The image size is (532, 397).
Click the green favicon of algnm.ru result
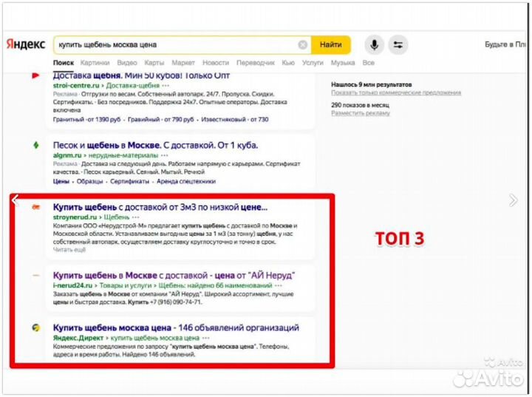36,146
